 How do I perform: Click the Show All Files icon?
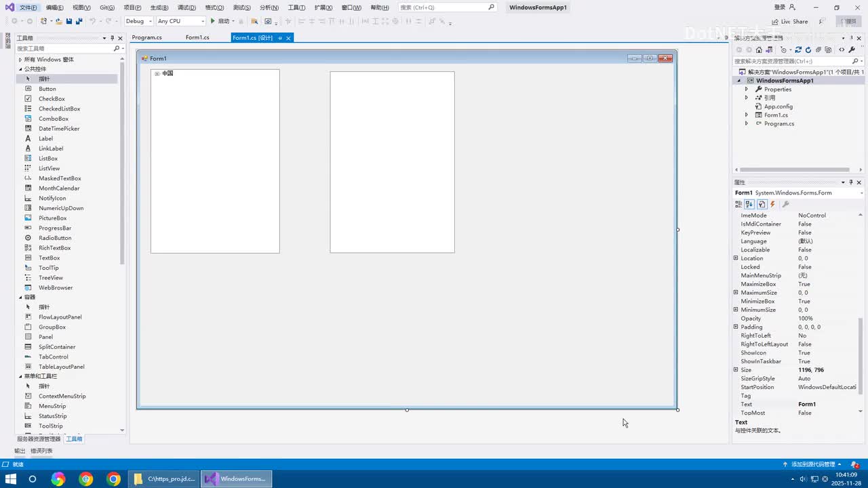pyautogui.click(x=828, y=49)
